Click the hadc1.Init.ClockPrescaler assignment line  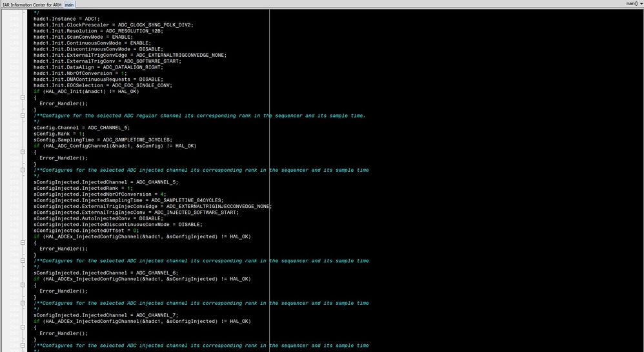tap(114, 25)
